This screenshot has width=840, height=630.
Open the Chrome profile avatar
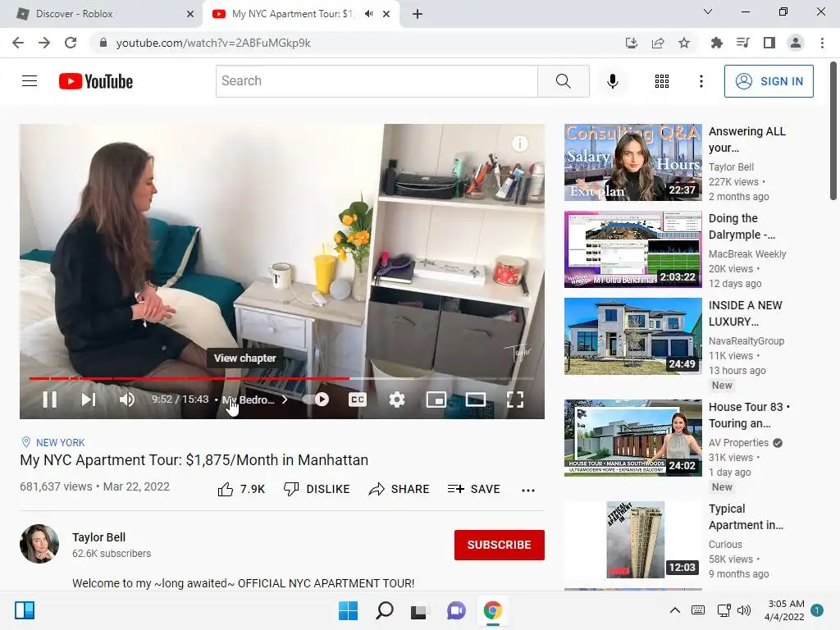pyautogui.click(x=796, y=43)
